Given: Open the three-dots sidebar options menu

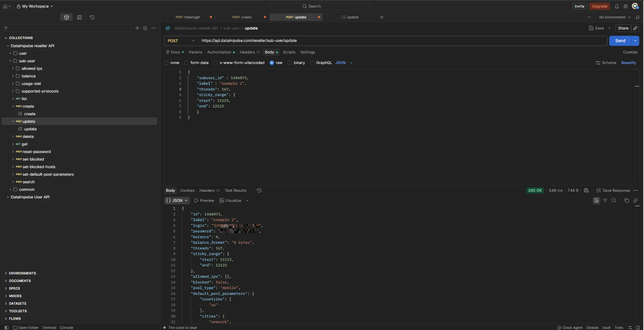Looking at the screenshot, I should (153, 28).
